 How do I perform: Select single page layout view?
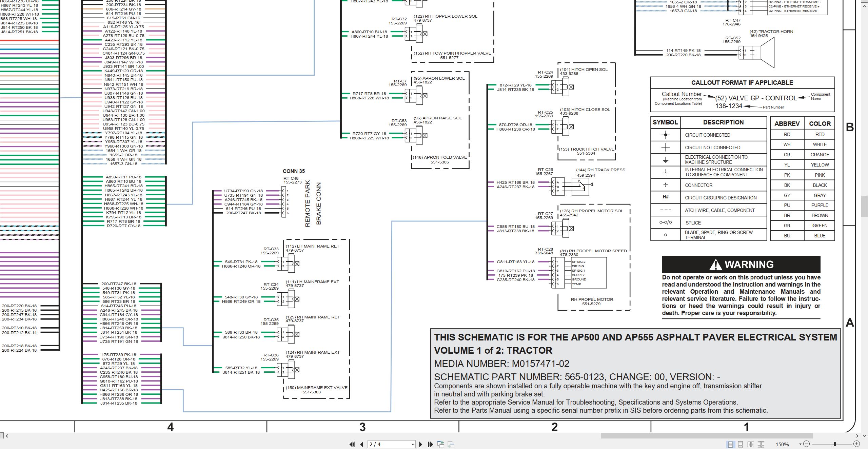click(x=730, y=444)
